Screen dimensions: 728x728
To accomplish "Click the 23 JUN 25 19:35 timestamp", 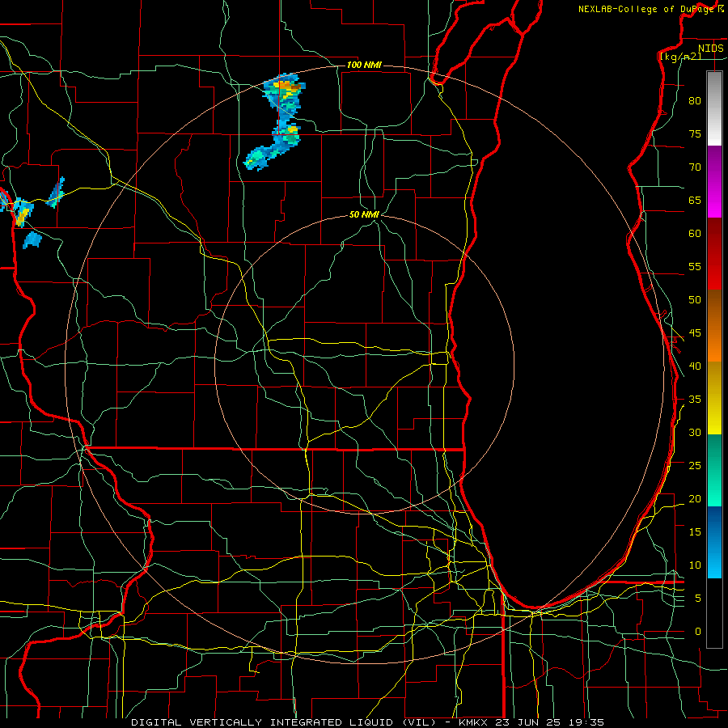I will point(550,722).
